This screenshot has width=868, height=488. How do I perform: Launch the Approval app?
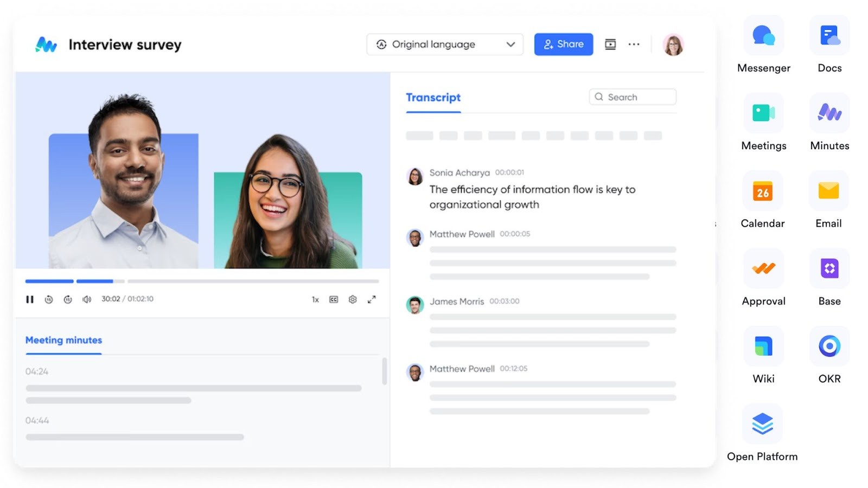click(x=763, y=268)
